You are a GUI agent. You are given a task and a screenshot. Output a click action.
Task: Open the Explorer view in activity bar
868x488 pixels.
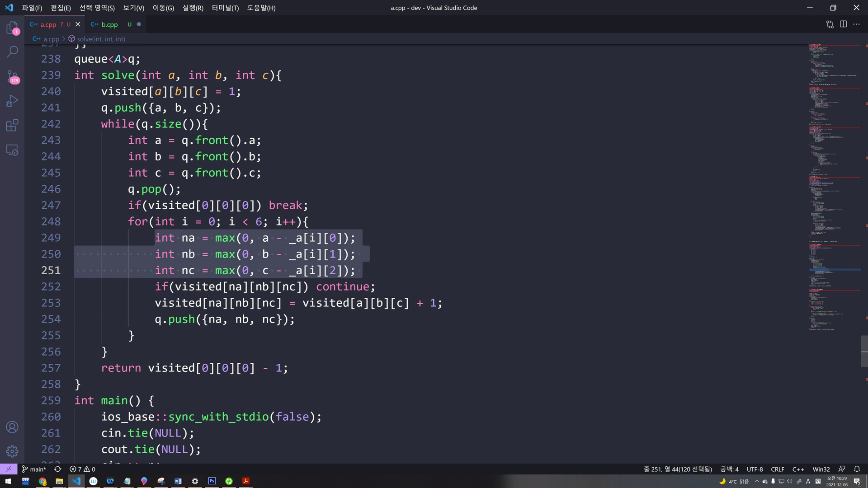point(12,28)
